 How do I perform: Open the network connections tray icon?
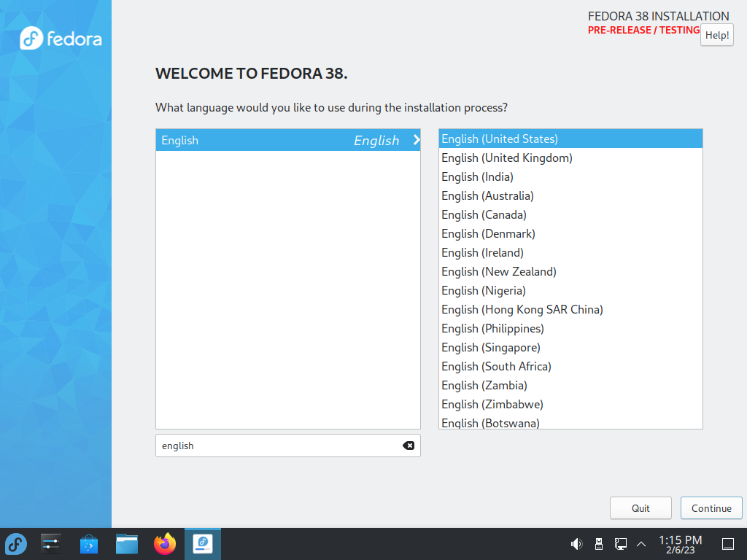coord(620,544)
